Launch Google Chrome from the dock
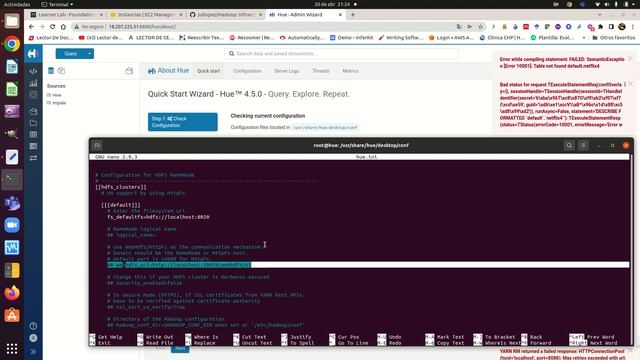This screenshot has width=640, height=360. click(x=12, y=44)
